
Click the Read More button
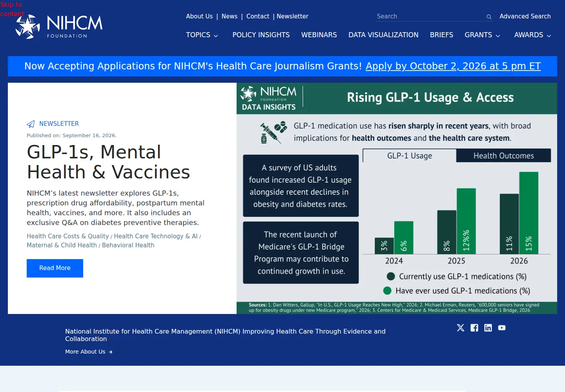pyautogui.click(x=55, y=268)
